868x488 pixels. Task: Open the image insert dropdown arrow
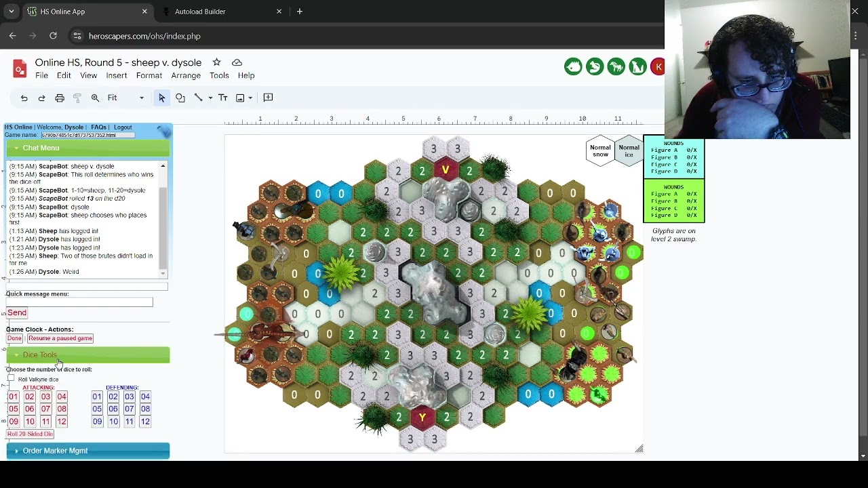click(x=250, y=98)
